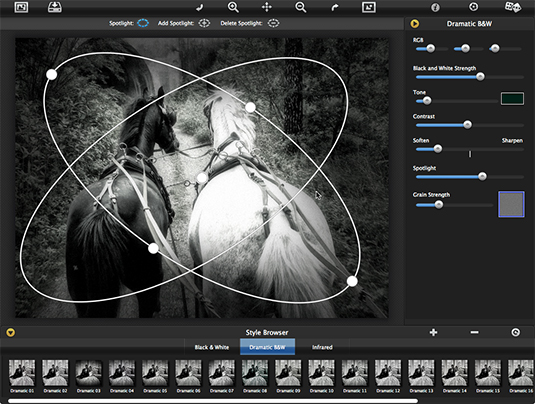Click the plus button in Style Browser
Screen dimensions: 535x404
[433, 332]
